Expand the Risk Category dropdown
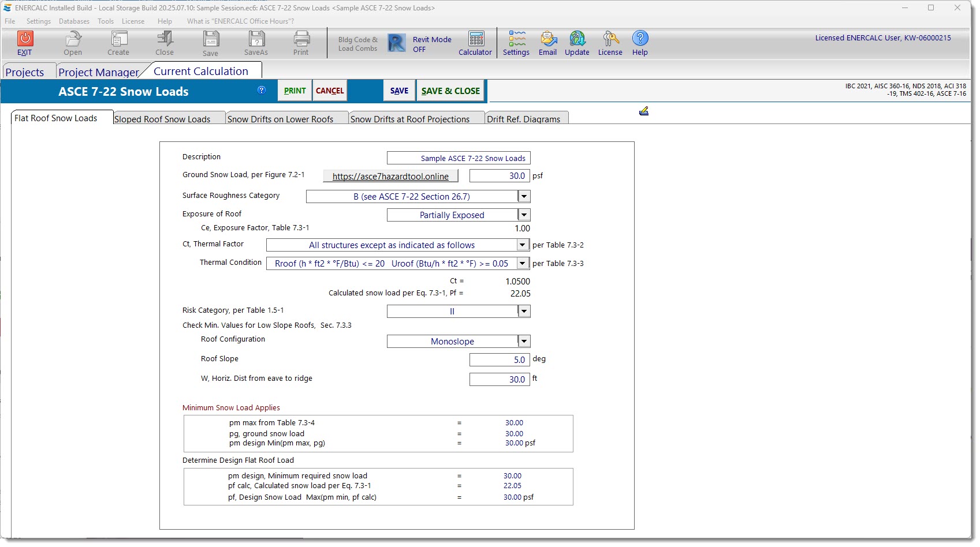 tap(524, 312)
